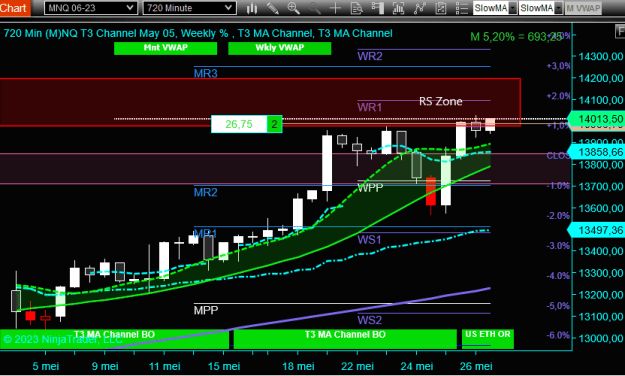Viewport: 625px width, 376px height.
Task: Click the zoom in magnifier icon
Action: tap(293, 8)
